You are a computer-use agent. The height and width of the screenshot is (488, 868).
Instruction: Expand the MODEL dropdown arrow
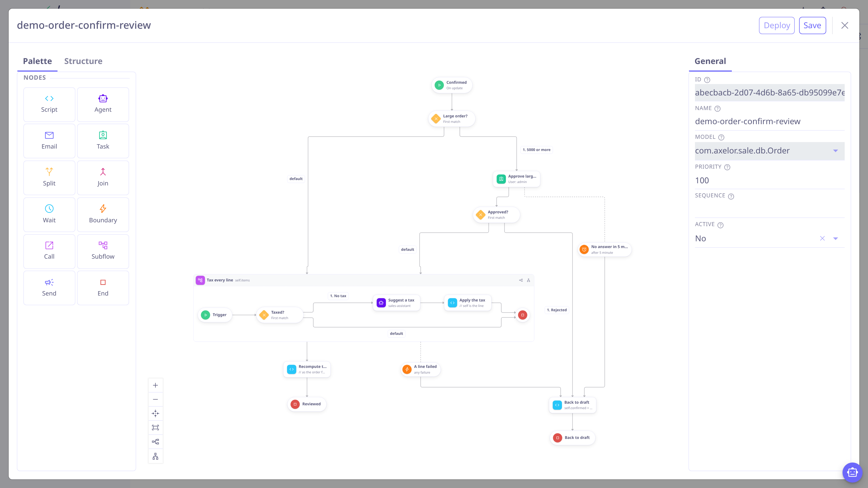point(836,151)
